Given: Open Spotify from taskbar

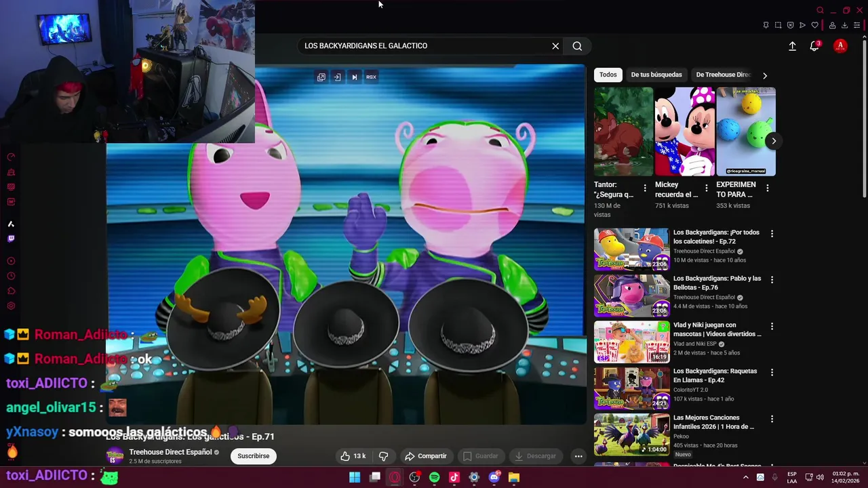Looking at the screenshot, I should [x=434, y=477].
